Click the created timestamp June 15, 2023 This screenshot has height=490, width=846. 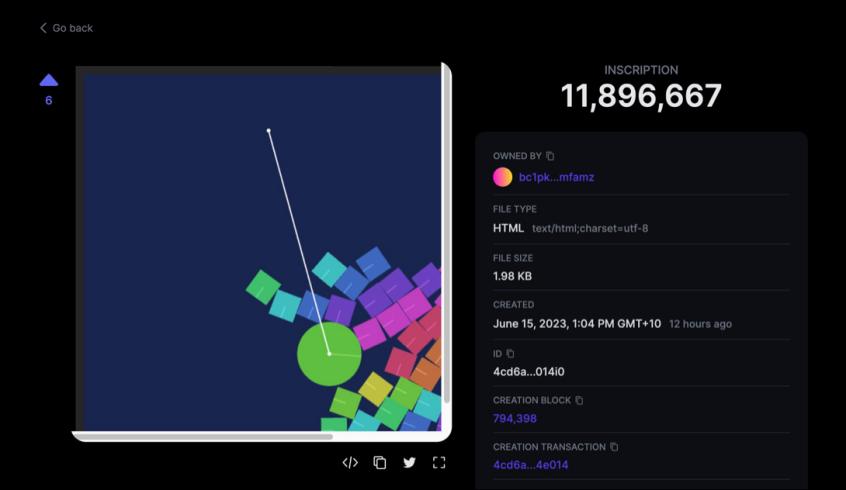577,324
